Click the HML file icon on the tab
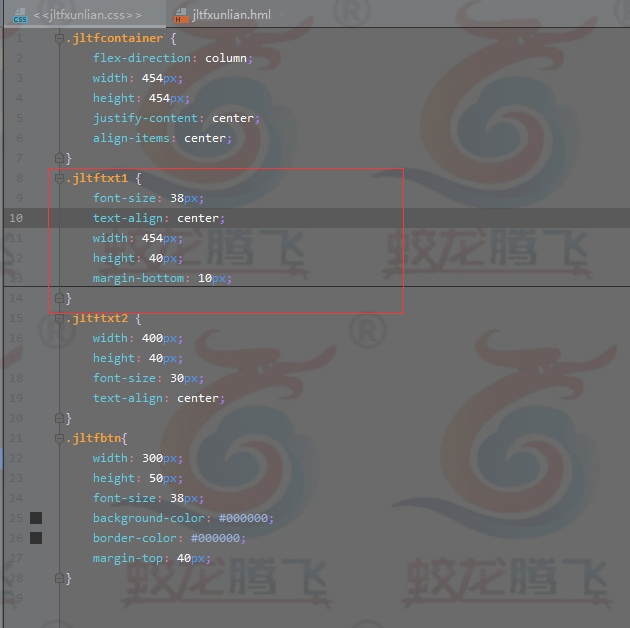 [181, 16]
